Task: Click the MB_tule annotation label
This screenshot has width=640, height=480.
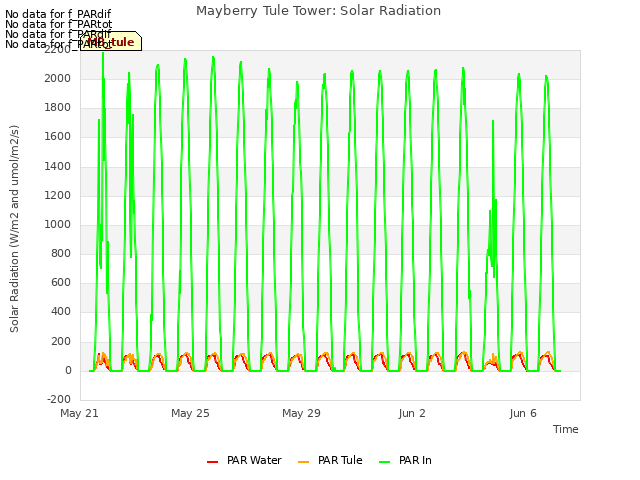Action: [x=111, y=41]
